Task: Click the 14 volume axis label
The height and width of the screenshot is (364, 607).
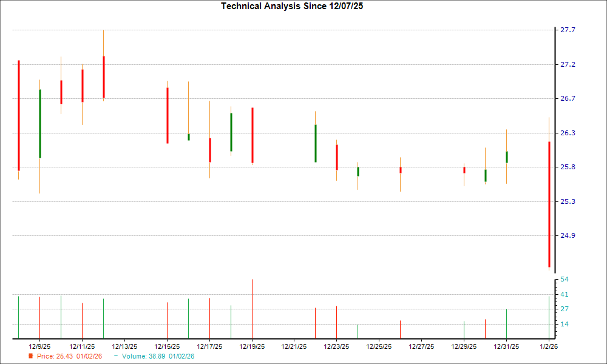Action: [565, 324]
